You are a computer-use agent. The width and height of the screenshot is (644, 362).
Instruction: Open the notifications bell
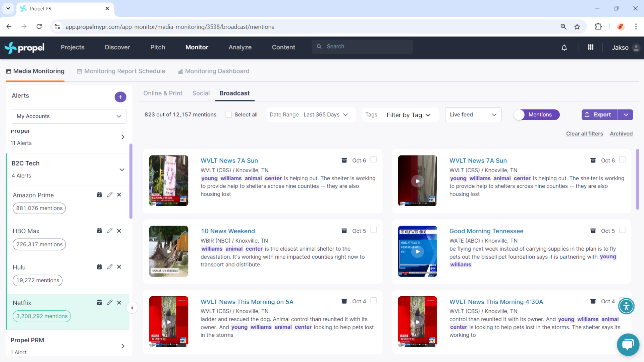tap(564, 48)
